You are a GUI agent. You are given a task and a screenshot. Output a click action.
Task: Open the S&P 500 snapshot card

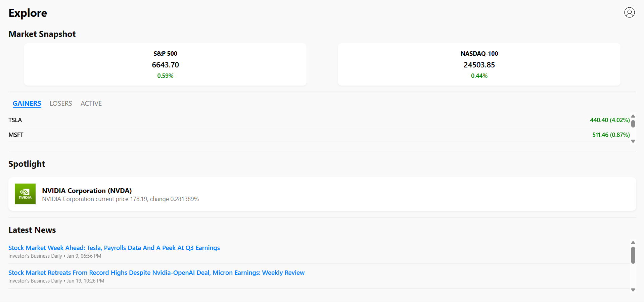point(165,64)
